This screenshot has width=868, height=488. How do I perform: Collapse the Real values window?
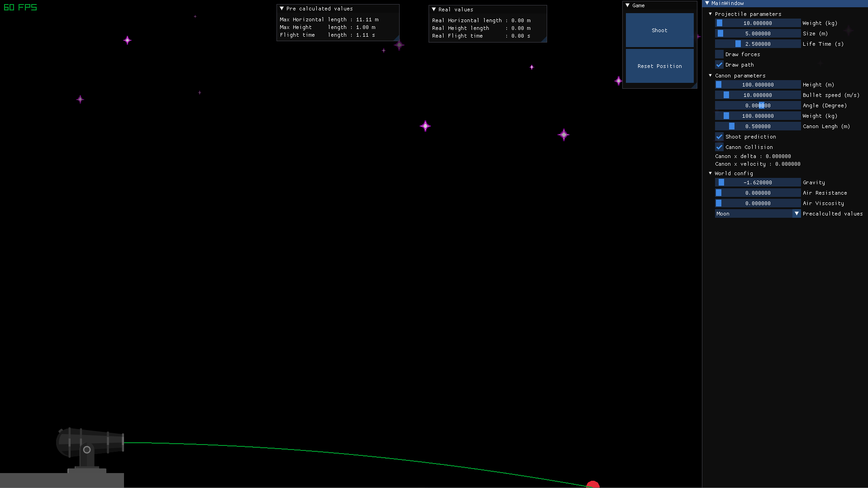(x=434, y=10)
